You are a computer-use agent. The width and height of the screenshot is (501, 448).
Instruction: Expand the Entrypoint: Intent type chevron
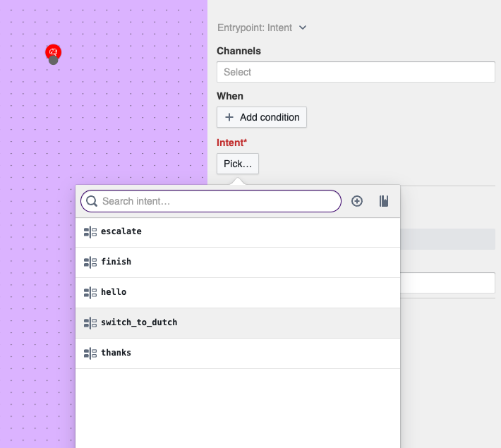pos(303,28)
